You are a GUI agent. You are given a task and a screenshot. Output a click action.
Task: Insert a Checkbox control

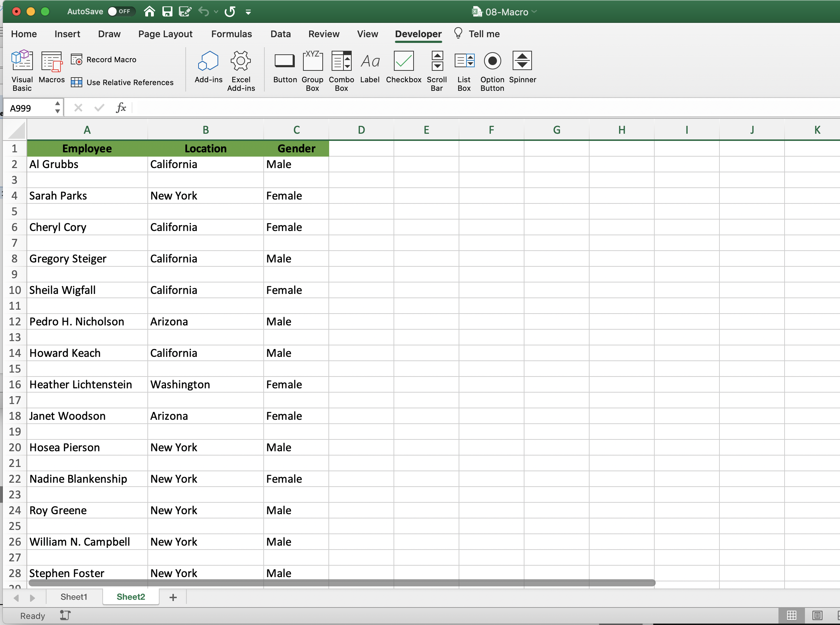tap(404, 67)
